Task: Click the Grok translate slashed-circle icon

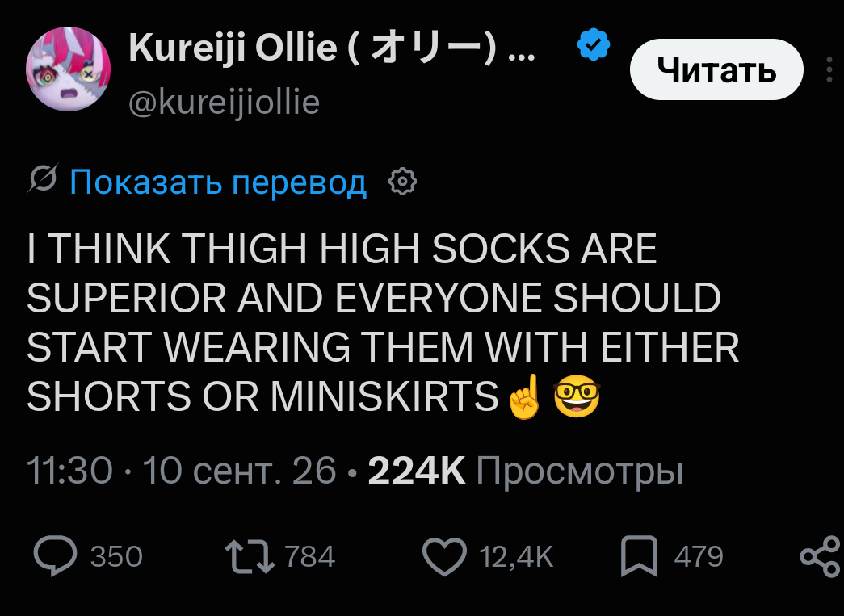Action: pyautogui.click(x=43, y=178)
